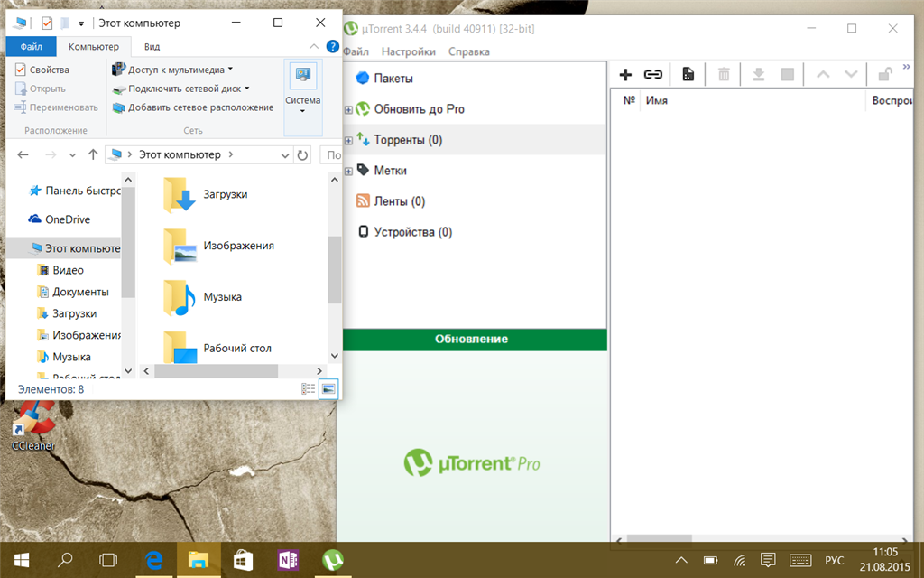Switch Explorer to large icons view

click(328, 388)
